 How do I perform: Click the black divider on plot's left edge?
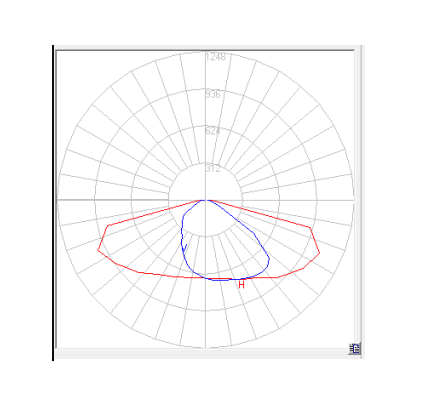(53, 203)
